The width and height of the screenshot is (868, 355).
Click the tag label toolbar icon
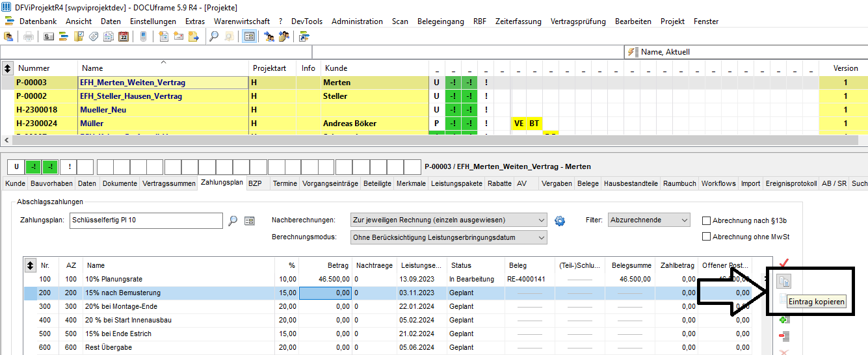coord(94,36)
